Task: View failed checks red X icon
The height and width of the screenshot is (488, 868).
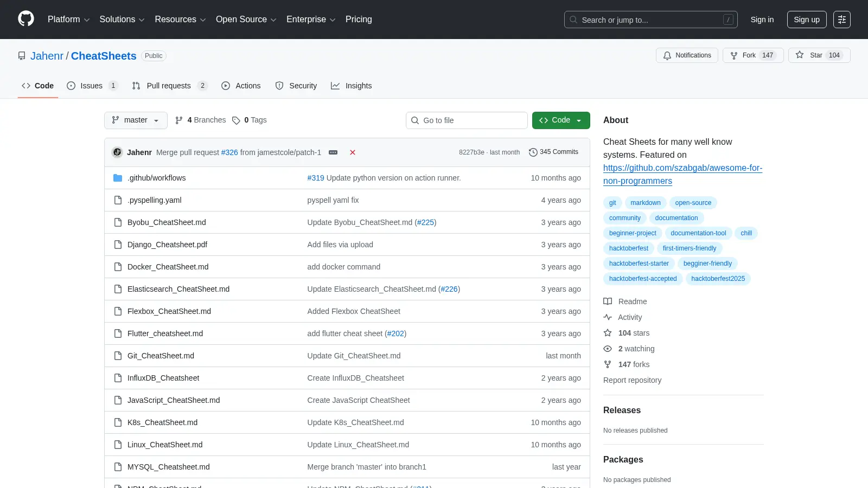Action: [x=353, y=152]
